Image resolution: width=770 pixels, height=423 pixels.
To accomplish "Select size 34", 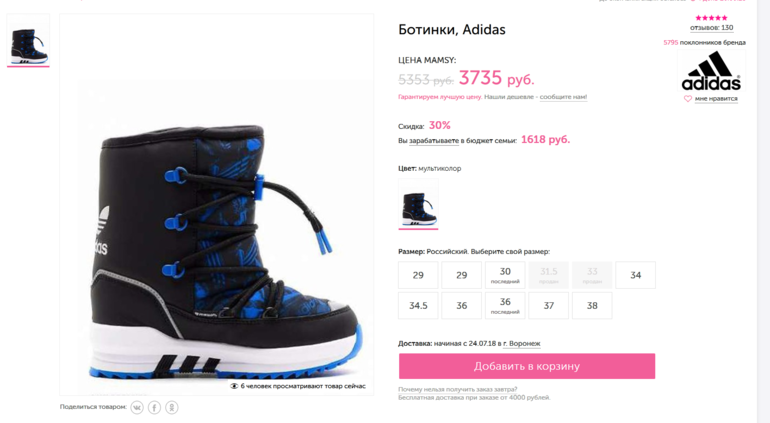I will click(x=635, y=275).
